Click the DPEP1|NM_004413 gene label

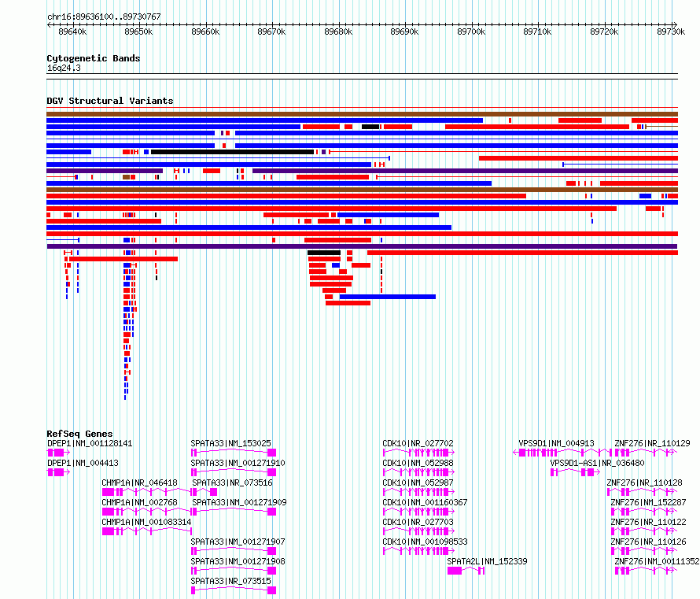83,463
